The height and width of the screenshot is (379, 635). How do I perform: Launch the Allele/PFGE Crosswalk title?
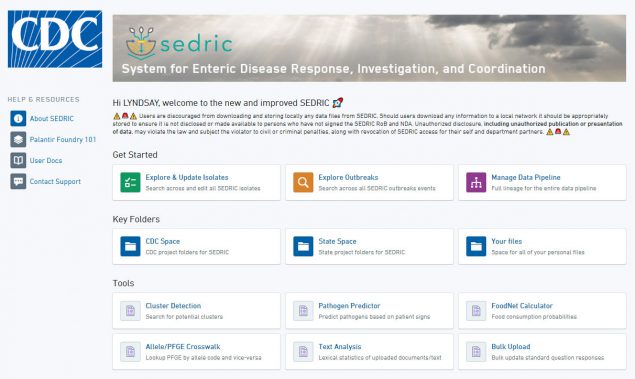(183, 347)
